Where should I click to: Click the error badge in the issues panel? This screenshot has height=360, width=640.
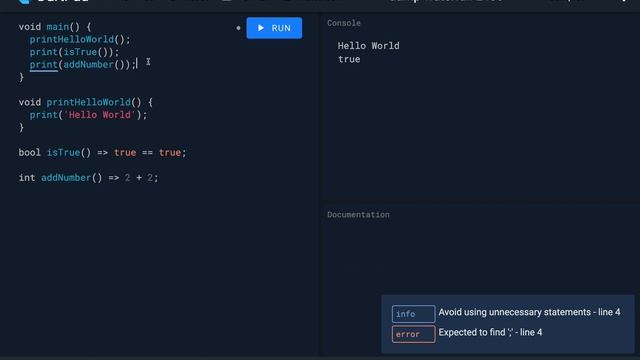tap(413, 334)
